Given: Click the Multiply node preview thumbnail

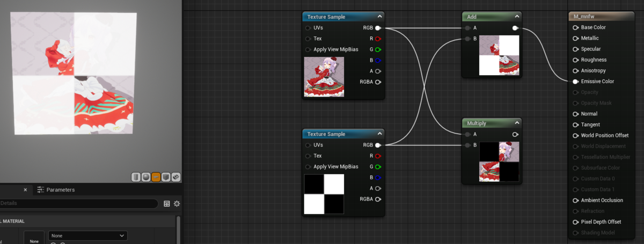Looking at the screenshot, I should click(499, 162).
